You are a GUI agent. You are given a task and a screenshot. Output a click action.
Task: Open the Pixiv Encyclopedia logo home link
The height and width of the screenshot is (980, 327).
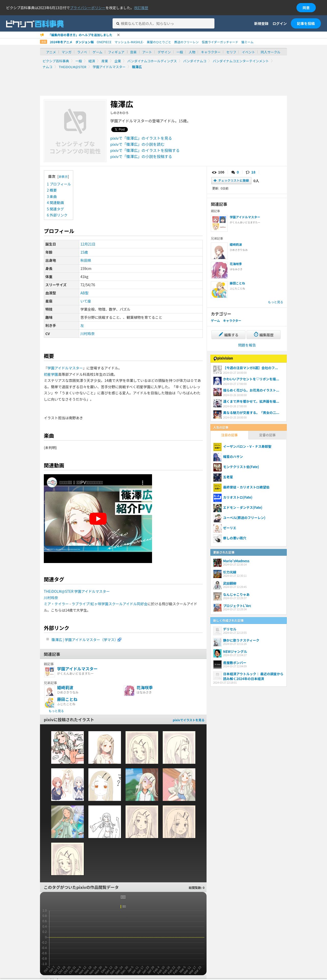coord(35,24)
